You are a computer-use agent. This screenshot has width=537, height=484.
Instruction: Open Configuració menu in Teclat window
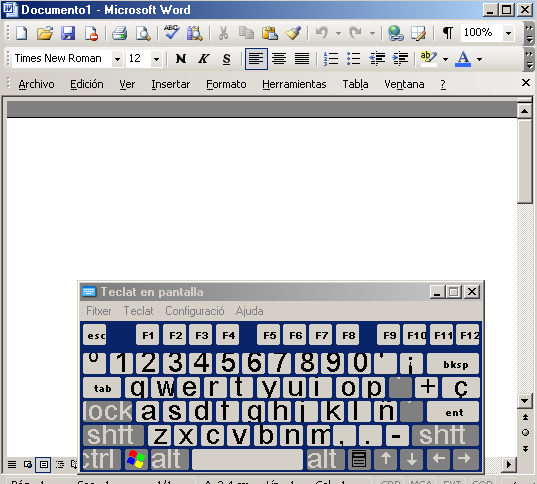(x=195, y=311)
